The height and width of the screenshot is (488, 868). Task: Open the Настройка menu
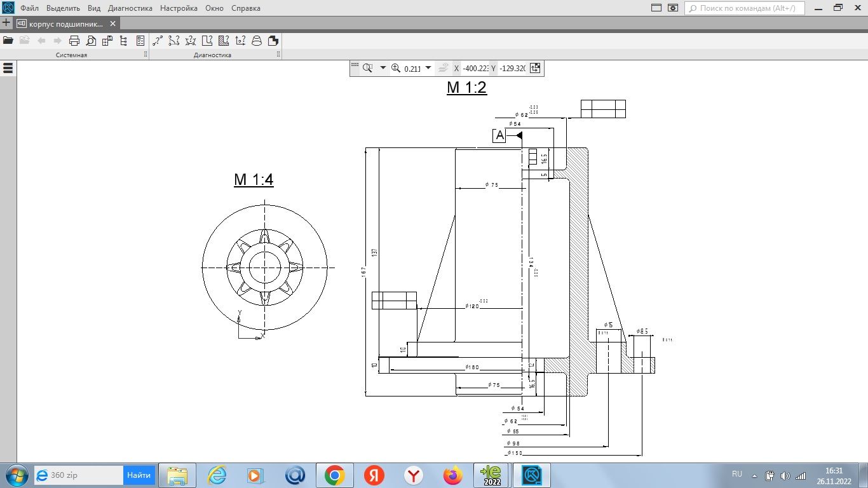tap(179, 8)
